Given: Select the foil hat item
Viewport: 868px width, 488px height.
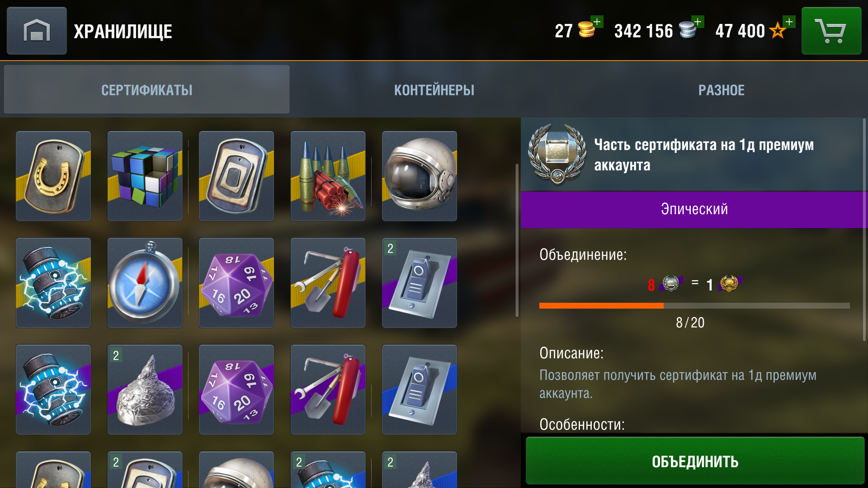Looking at the screenshot, I should (145, 389).
